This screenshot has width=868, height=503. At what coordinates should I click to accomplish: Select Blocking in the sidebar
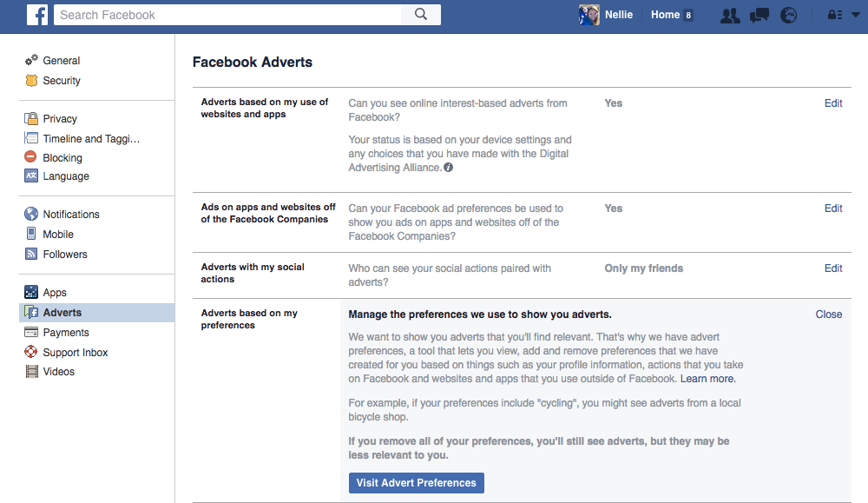coord(62,158)
